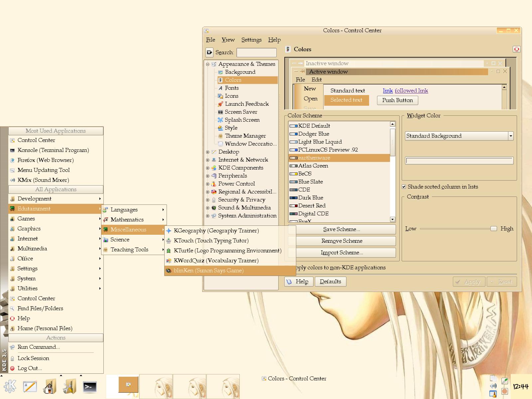
Task: Open the File menu in Control Center
Action: [210, 40]
